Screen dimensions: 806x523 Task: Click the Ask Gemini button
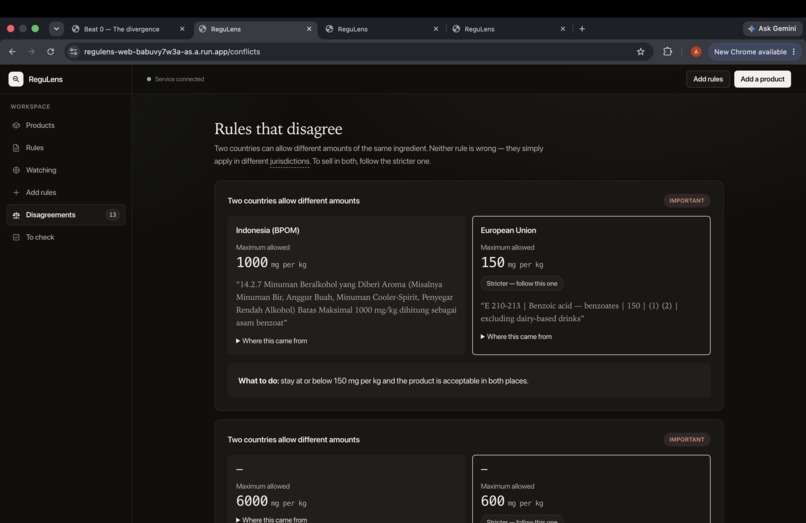coord(772,29)
